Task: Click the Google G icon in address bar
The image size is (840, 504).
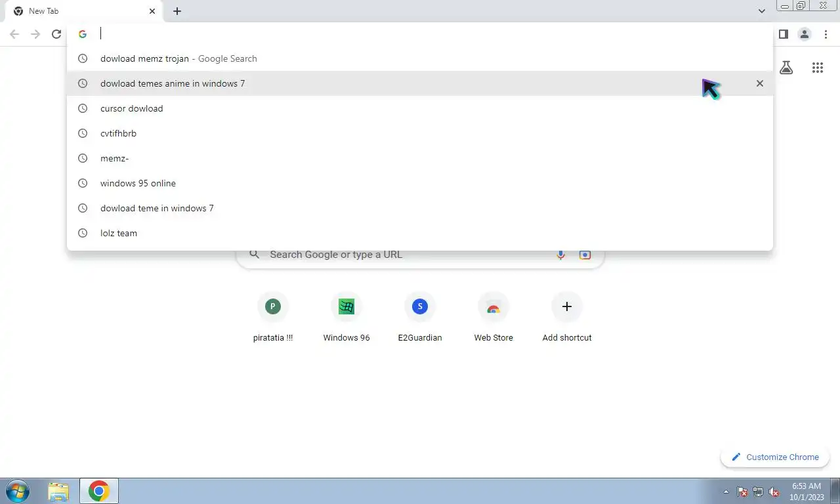Action: pos(83,34)
